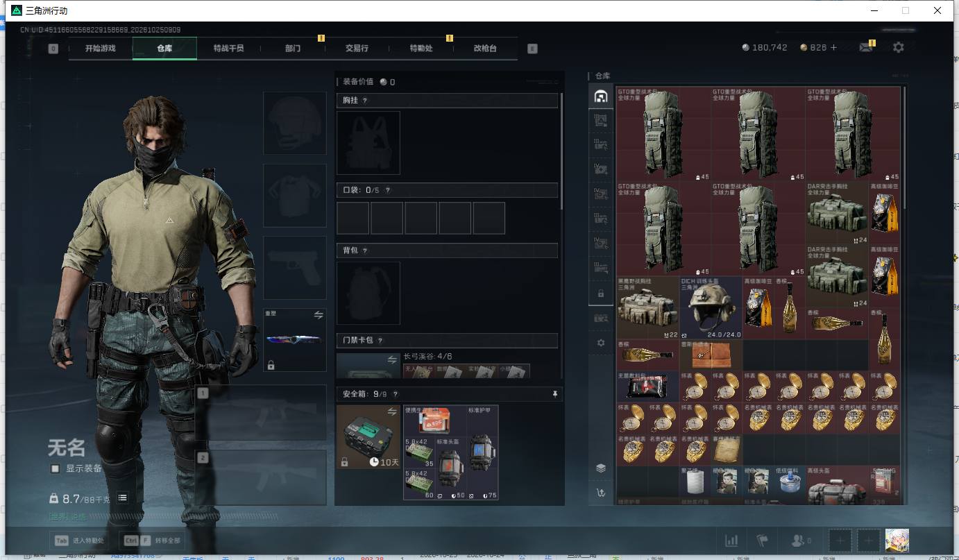
Task: Open the statistics bar chart icon
Action: [x=731, y=541]
